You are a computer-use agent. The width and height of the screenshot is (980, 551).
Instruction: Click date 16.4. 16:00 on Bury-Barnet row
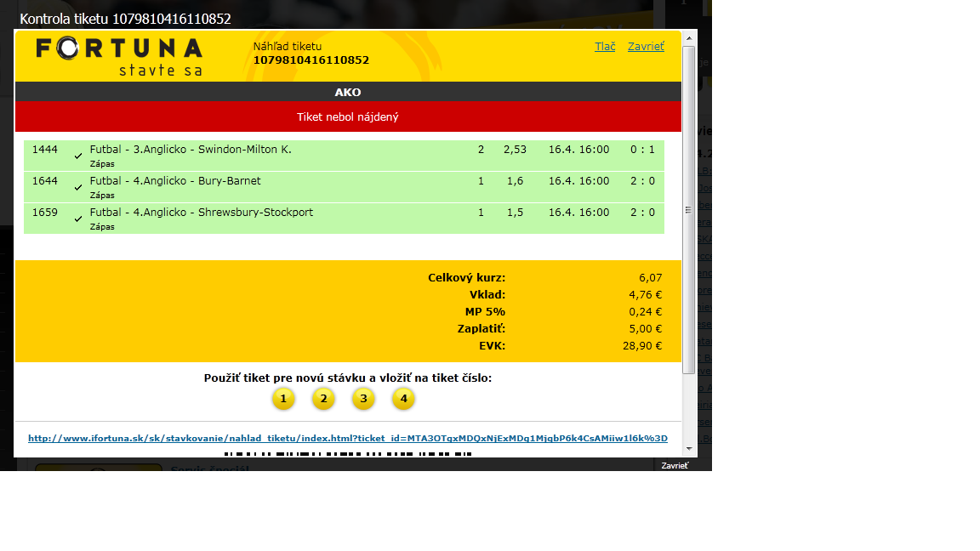[x=578, y=180]
